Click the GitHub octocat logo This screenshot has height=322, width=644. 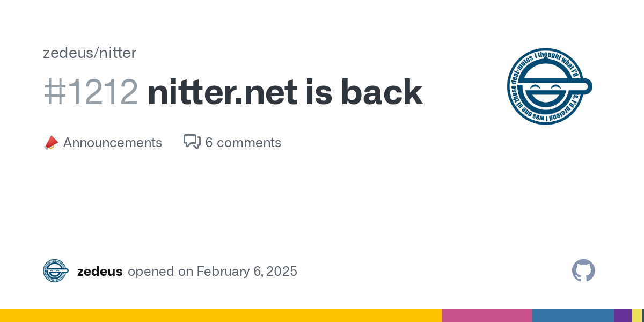point(583,271)
